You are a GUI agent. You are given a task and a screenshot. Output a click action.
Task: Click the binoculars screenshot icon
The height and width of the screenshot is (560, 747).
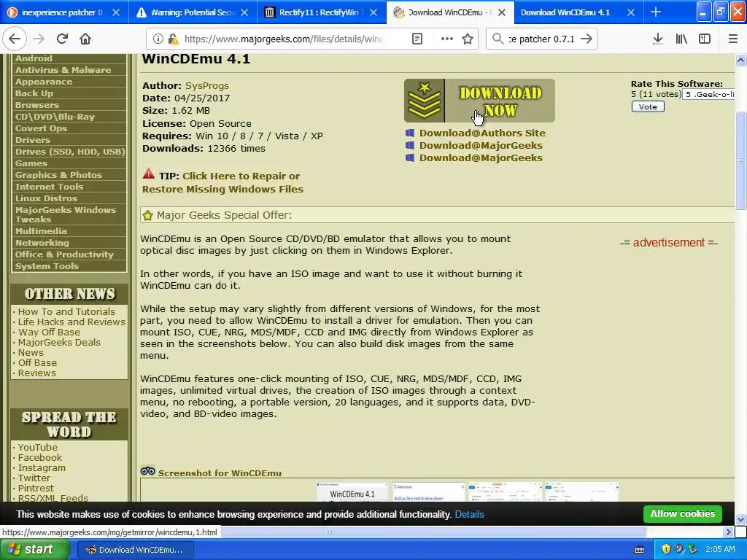tap(147, 471)
